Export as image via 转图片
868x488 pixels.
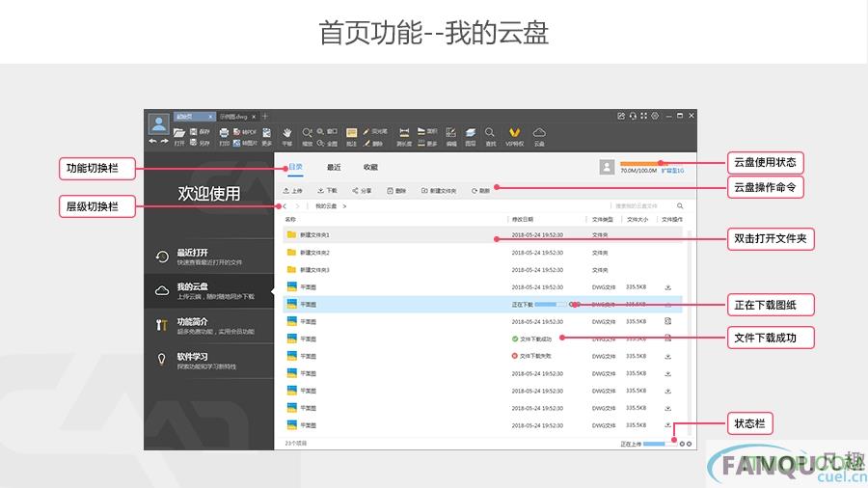[245, 143]
